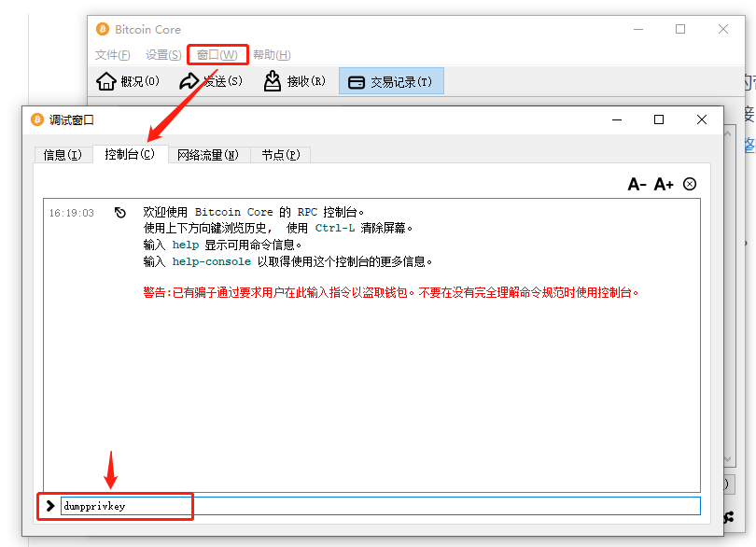Click the A- decrease font size icon
Screen dimensions: 756x547
[x=637, y=184]
